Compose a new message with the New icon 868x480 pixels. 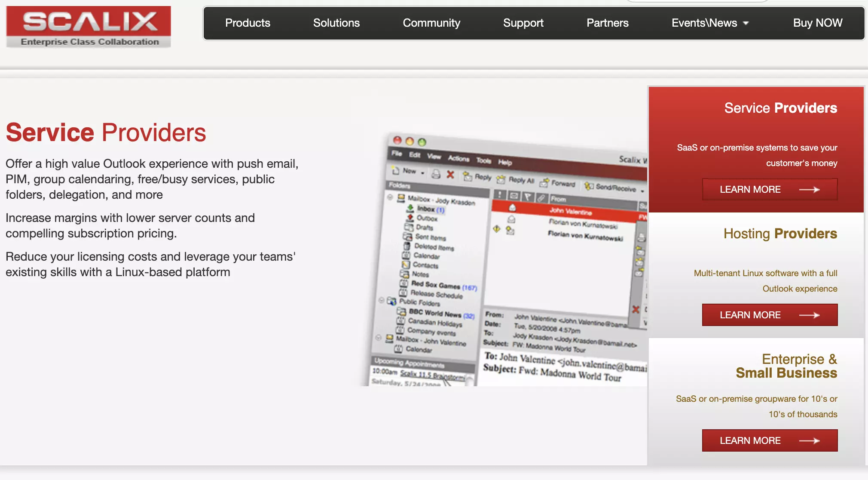pyautogui.click(x=395, y=171)
